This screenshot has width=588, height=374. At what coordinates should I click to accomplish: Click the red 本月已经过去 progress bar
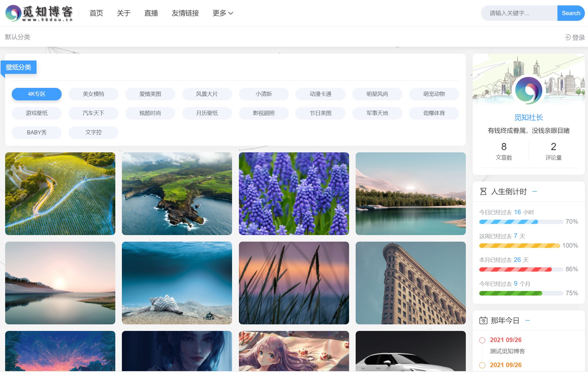(521, 269)
